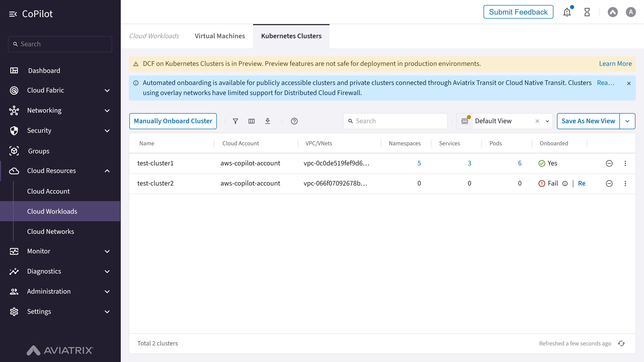Select the Kubernetes Clusters tab
Viewport: 644px width, 362px height.
pos(291,36)
